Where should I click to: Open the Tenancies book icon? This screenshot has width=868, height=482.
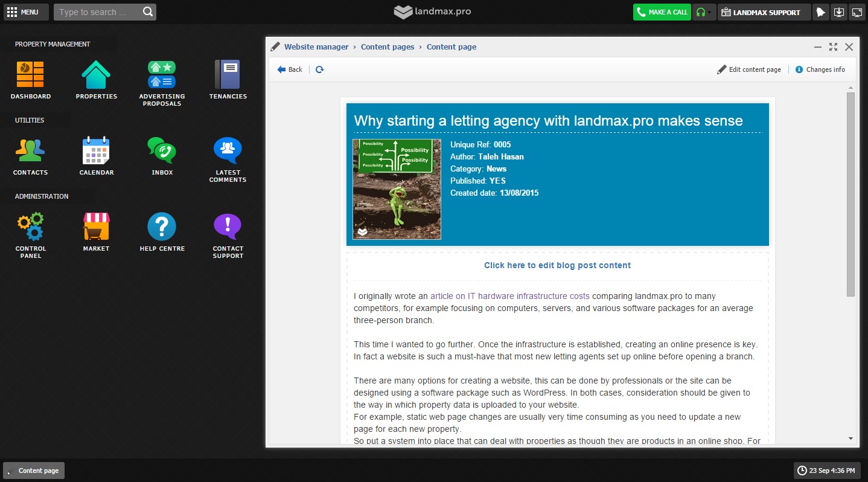point(228,75)
